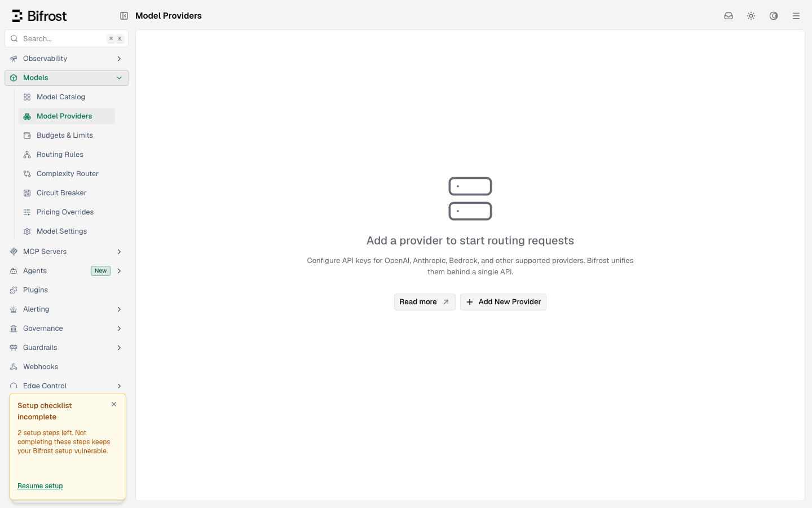Click the Bifrost logo
The image size is (812, 508).
click(x=39, y=16)
